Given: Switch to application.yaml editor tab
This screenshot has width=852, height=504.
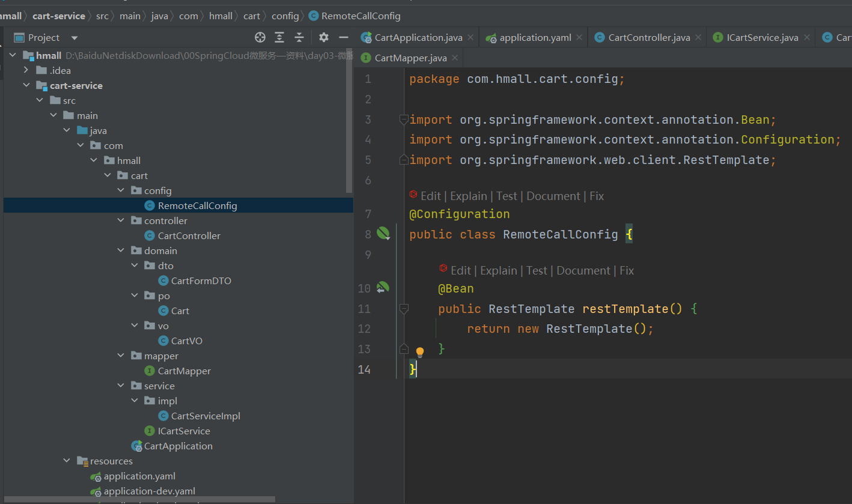Looking at the screenshot, I should point(535,37).
